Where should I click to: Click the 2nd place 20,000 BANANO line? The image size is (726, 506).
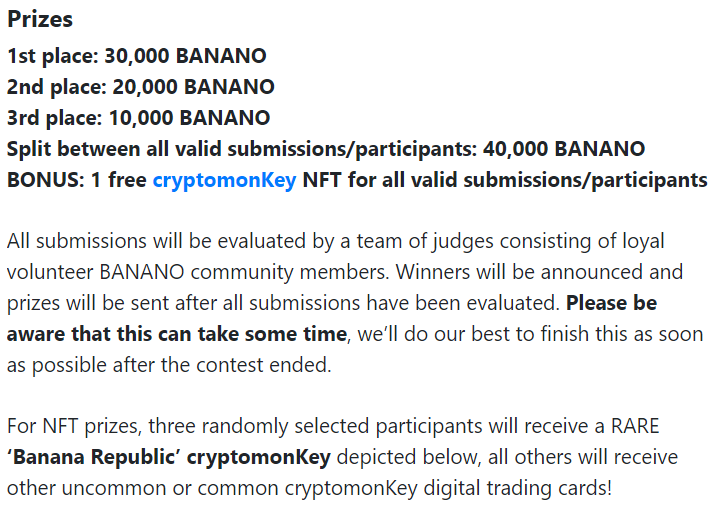(141, 87)
